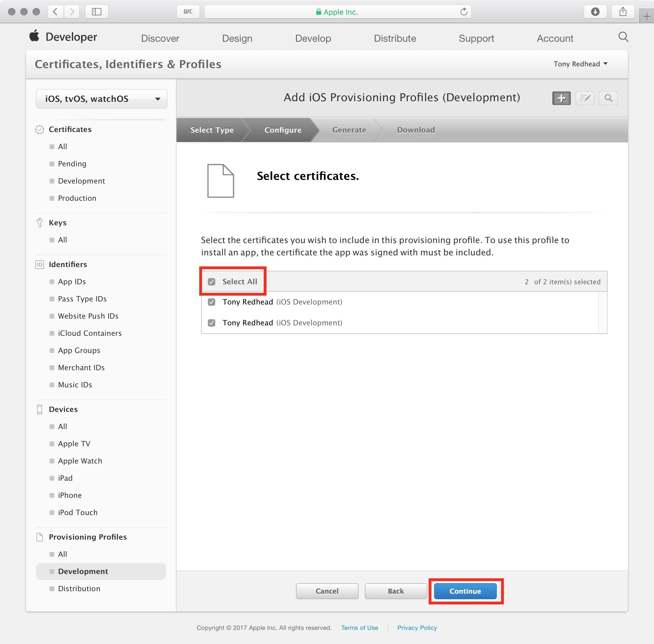
Task: Toggle Safari's sidebar button
Action: point(97,12)
